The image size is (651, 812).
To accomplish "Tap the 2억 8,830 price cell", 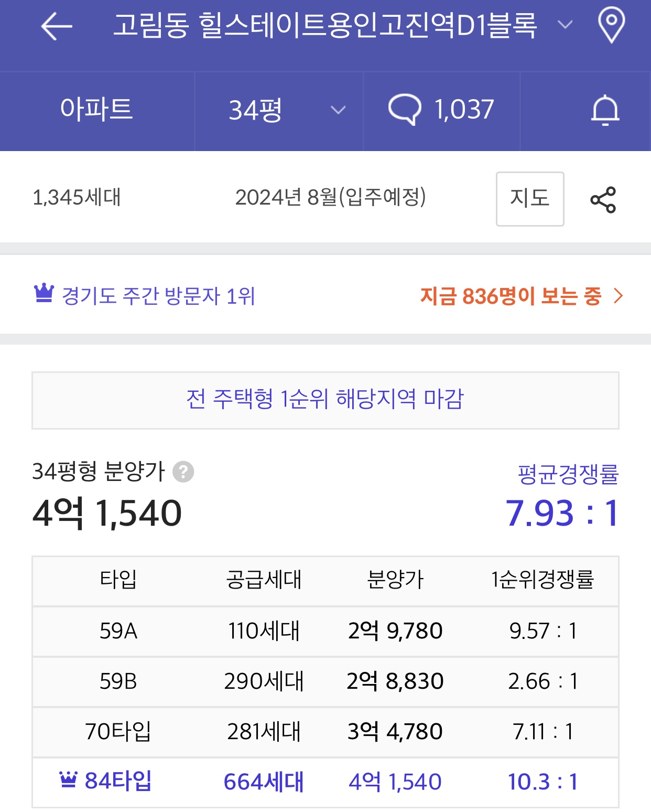I will pos(395,681).
